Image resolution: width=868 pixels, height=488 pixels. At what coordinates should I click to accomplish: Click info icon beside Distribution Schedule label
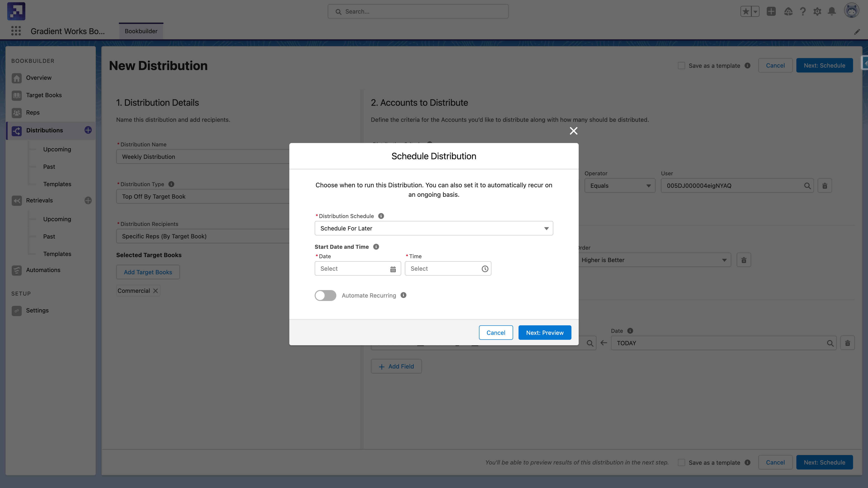click(x=381, y=216)
